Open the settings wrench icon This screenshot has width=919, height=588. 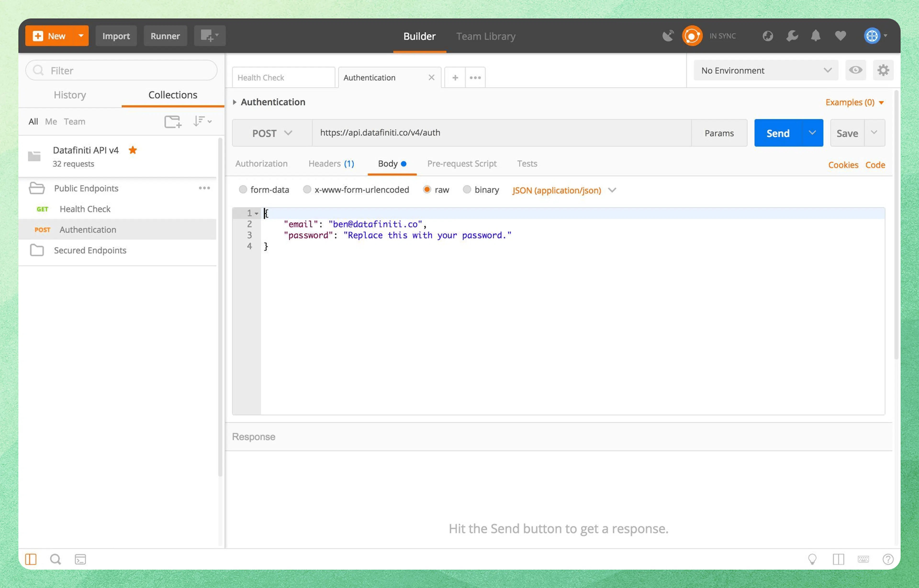[792, 36]
